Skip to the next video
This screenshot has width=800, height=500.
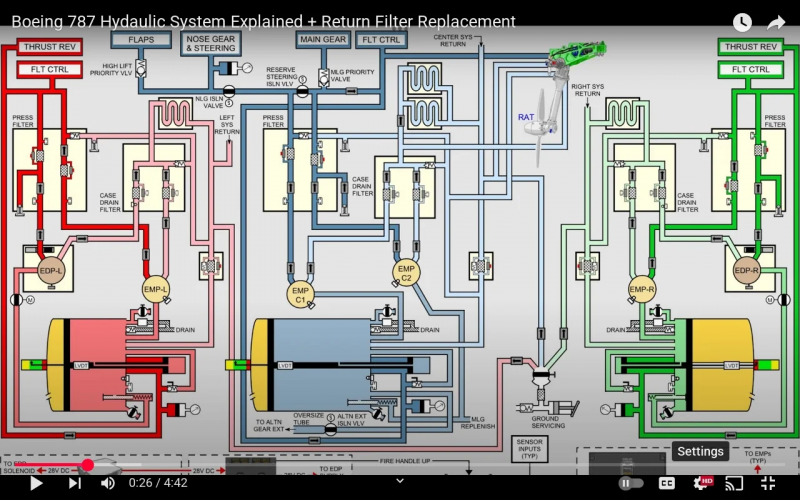pyautogui.click(x=74, y=483)
